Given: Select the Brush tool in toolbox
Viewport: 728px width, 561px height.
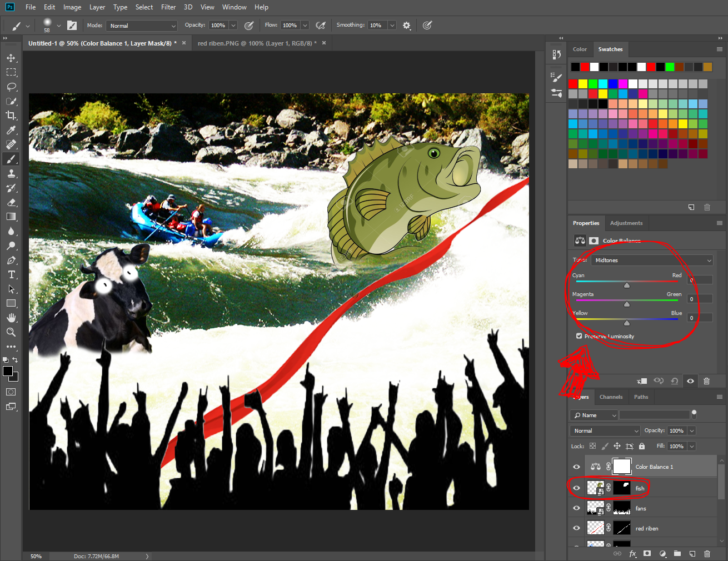Looking at the screenshot, I should coord(11,159).
